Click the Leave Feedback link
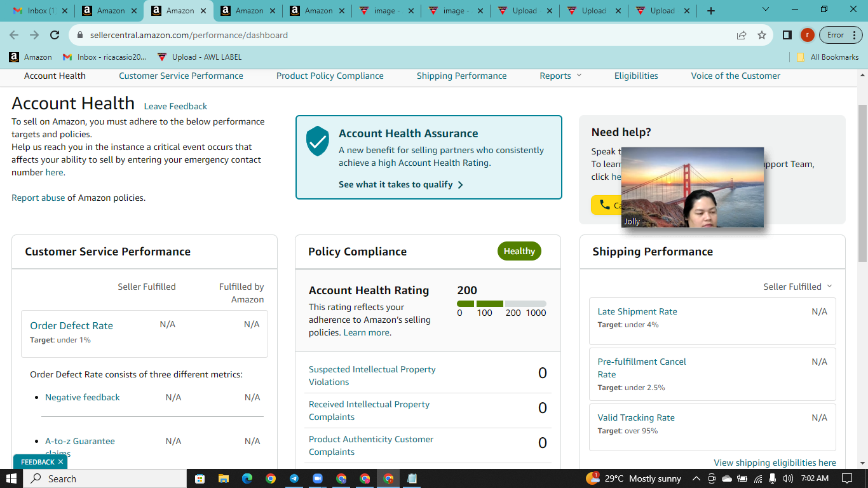The image size is (868, 488). pyautogui.click(x=175, y=106)
